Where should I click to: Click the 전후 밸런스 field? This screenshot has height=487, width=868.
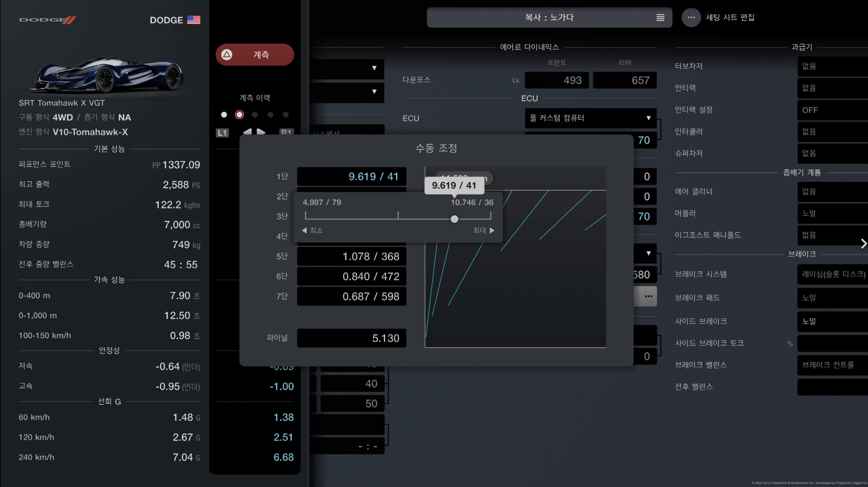[832, 387]
